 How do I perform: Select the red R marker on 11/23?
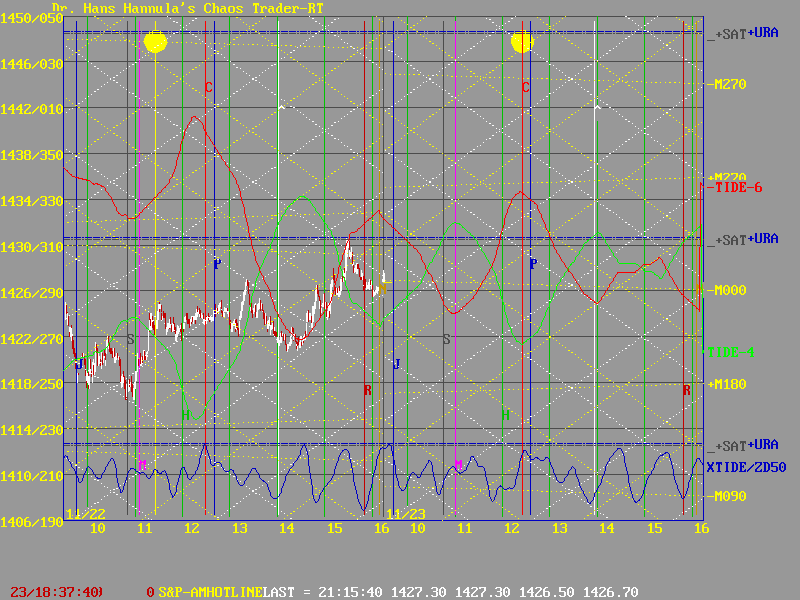click(x=686, y=390)
